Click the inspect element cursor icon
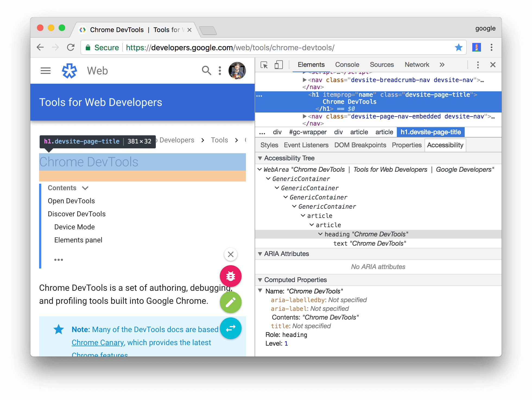The width and height of the screenshot is (532, 400). pyautogui.click(x=263, y=65)
